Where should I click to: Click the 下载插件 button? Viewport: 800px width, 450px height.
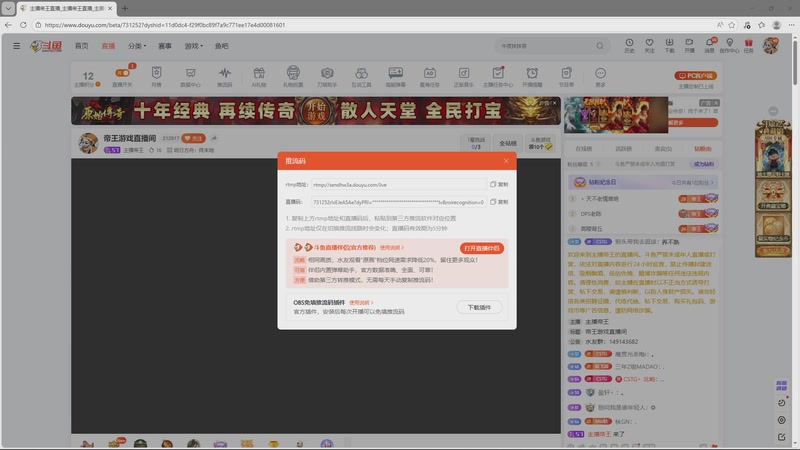click(x=479, y=307)
